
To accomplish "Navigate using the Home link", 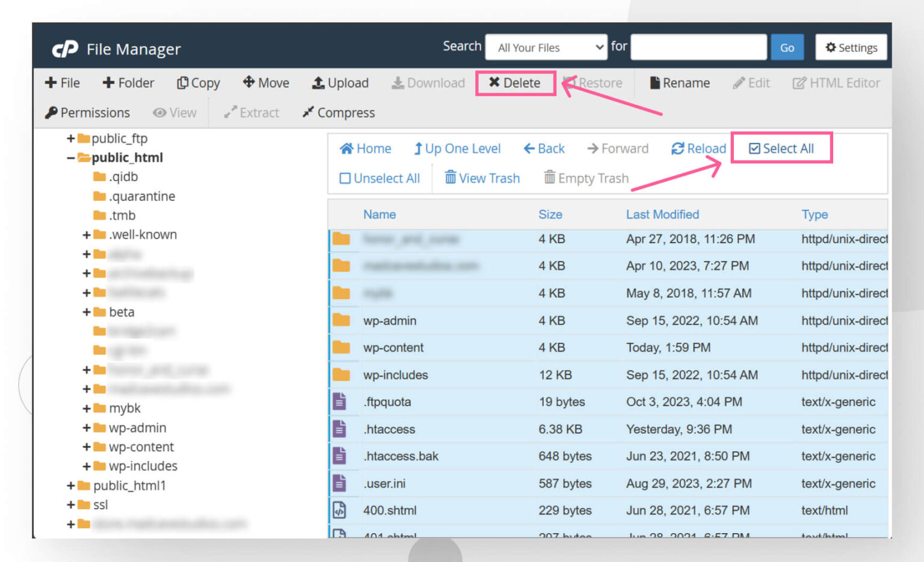I will coord(365,149).
